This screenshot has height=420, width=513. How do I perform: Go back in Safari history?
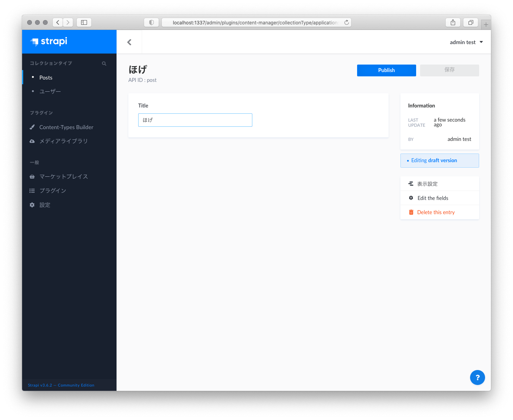click(x=57, y=22)
